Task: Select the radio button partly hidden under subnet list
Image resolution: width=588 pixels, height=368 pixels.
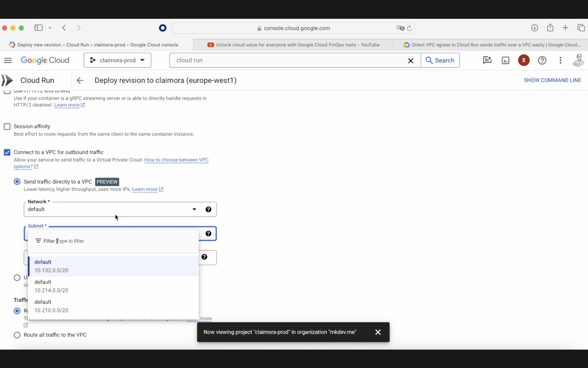Action: (x=17, y=278)
